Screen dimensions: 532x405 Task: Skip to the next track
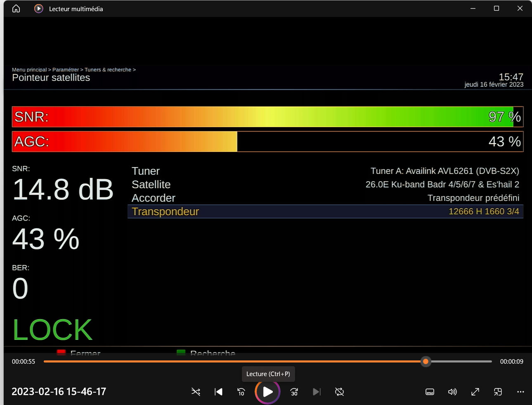(x=317, y=392)
